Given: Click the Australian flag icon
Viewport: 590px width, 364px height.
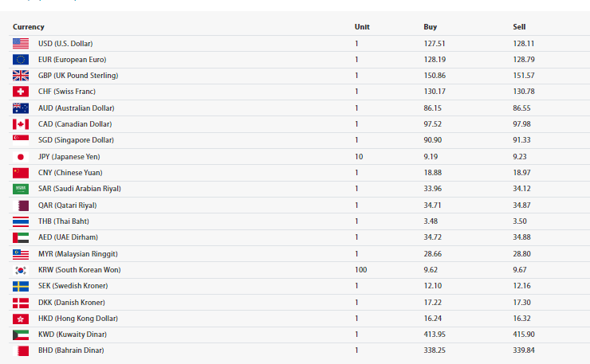Looking at the screenshot, I should [21, 108].
